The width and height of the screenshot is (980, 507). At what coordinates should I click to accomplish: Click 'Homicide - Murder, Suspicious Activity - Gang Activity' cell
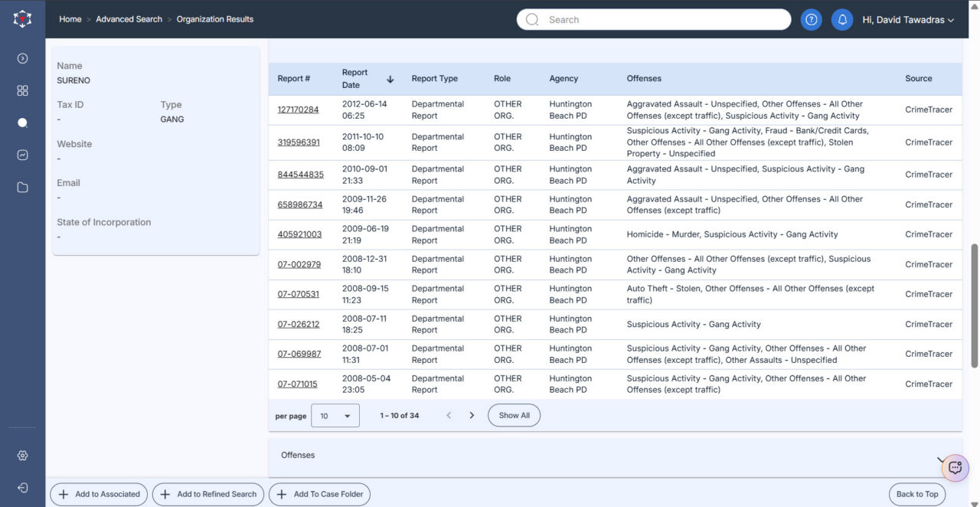(732, 234)
